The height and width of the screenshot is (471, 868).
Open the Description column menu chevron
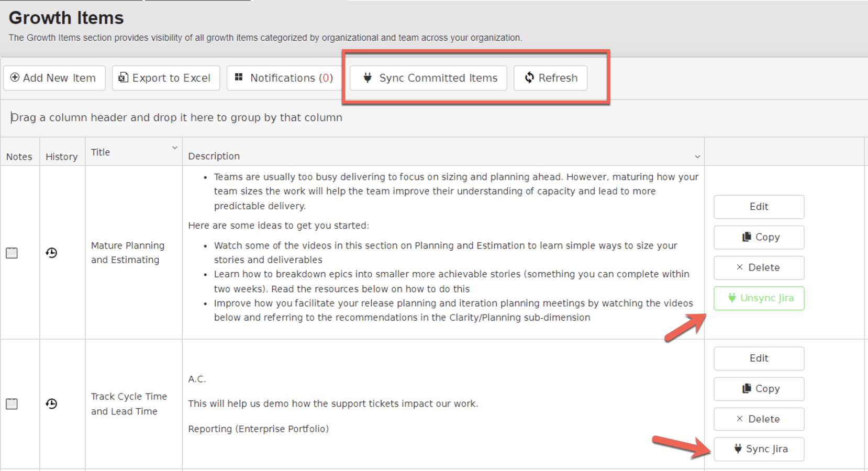click(x=697, y=156)
